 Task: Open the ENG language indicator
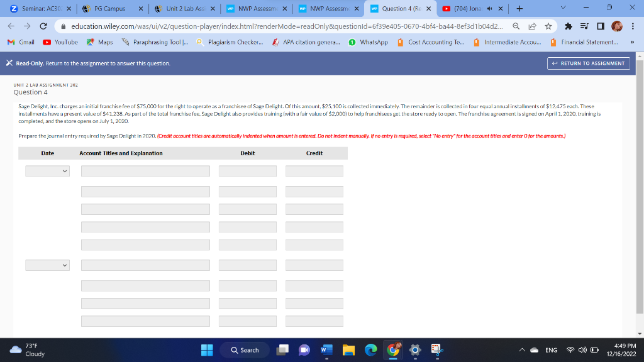551,350
